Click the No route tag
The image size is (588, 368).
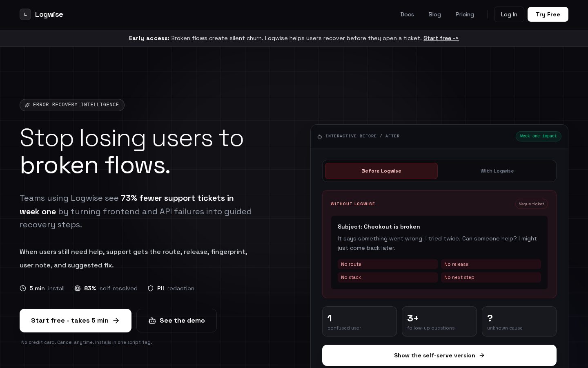pyautogui.click(x=388, y=264)
